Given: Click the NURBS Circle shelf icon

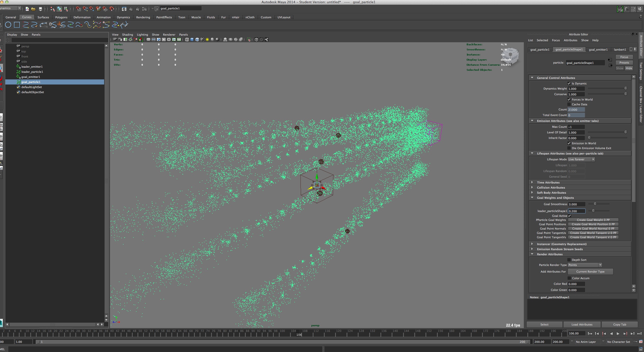Looking at the screenshot, I should coord(8,25).
